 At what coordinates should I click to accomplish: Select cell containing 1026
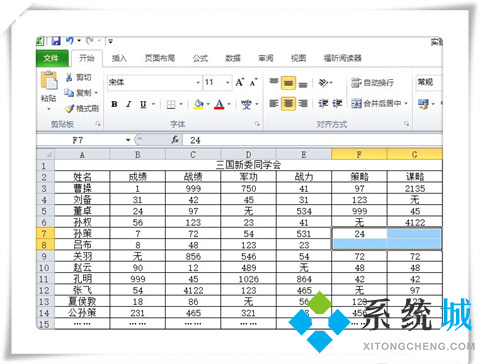click(x=248, y=279)
